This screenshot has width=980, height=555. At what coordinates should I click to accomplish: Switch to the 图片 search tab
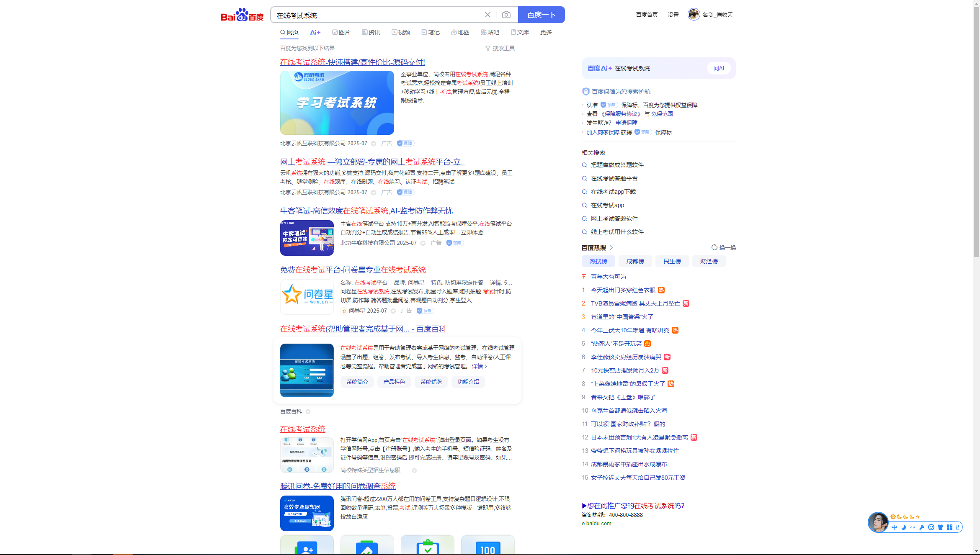(341, 32)
